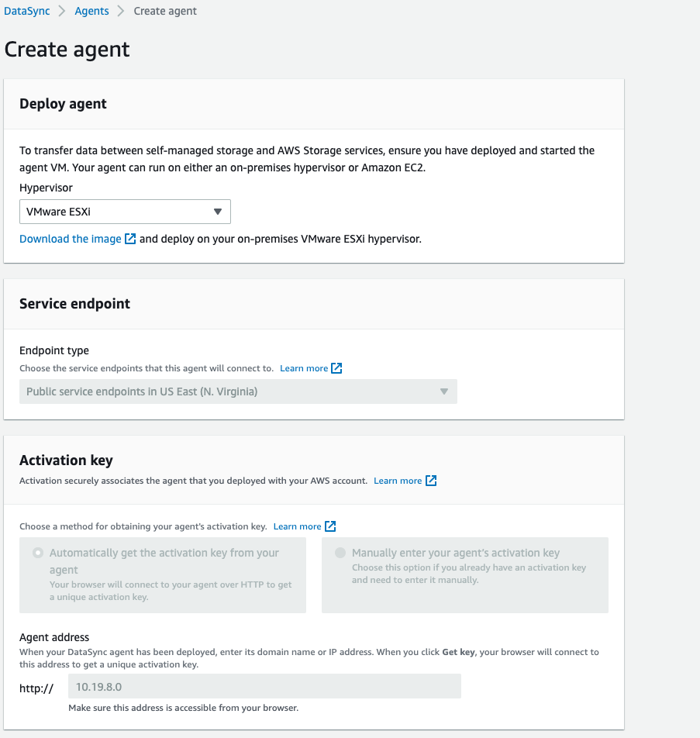Select "Automatically get the activation key from your agent"
Screen dimensions: 700x738
tap(38, 552)
